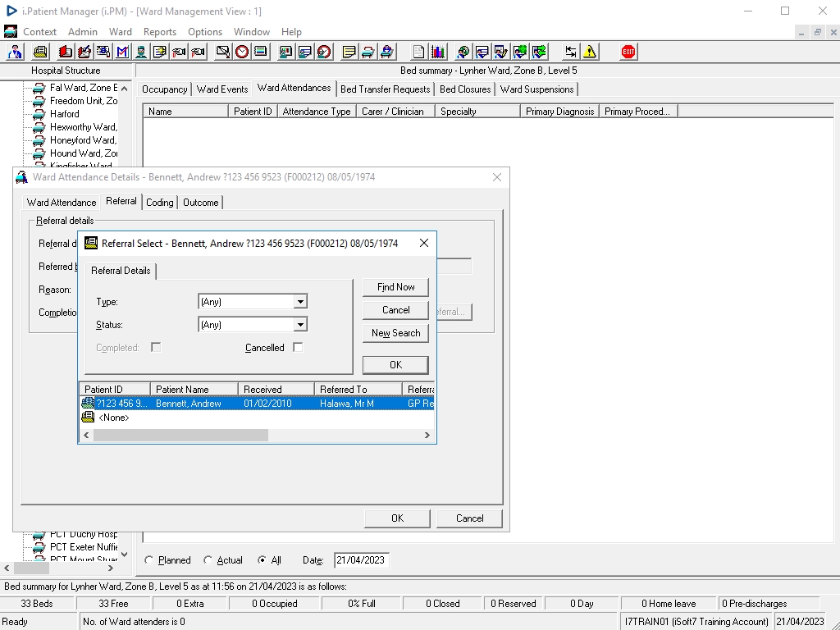Viewport: 840px width, 630px height.
Task: Click Cancel in Referral Select dialog
Action: pyautogui.click(x=396, y=310)
